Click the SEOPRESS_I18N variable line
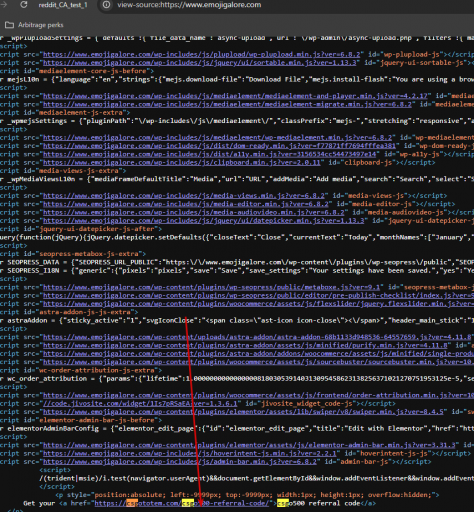Viewport: 474px width, 512px height. 237,271
